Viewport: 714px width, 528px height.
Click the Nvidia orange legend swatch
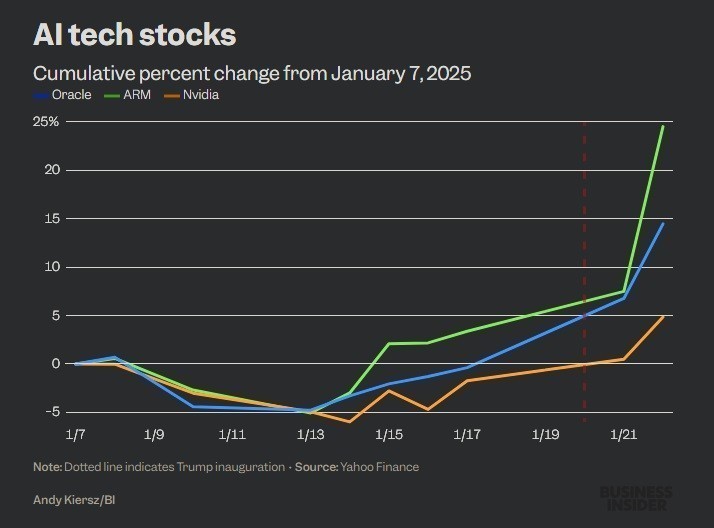click(x=171, y=96)
